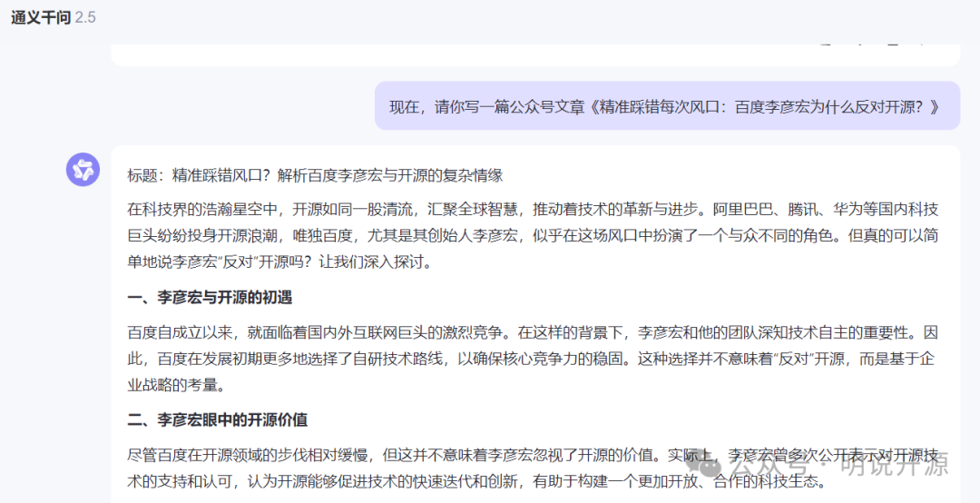Click the line starting 此，百度在发展初期
The image size is (980, 503).
[531, 359]
